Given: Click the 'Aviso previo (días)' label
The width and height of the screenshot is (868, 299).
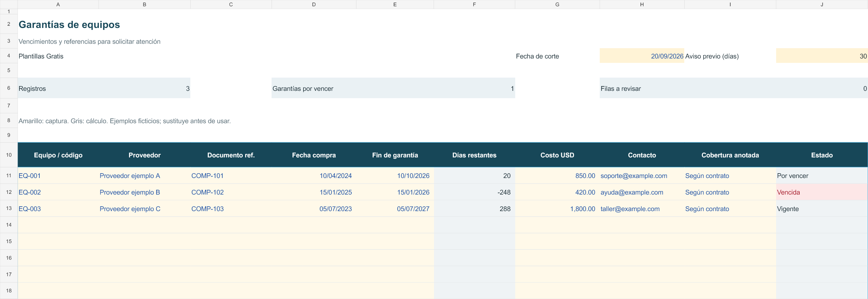Looking at the screenshot, I should pyautogui.click(x=712, y=56).
